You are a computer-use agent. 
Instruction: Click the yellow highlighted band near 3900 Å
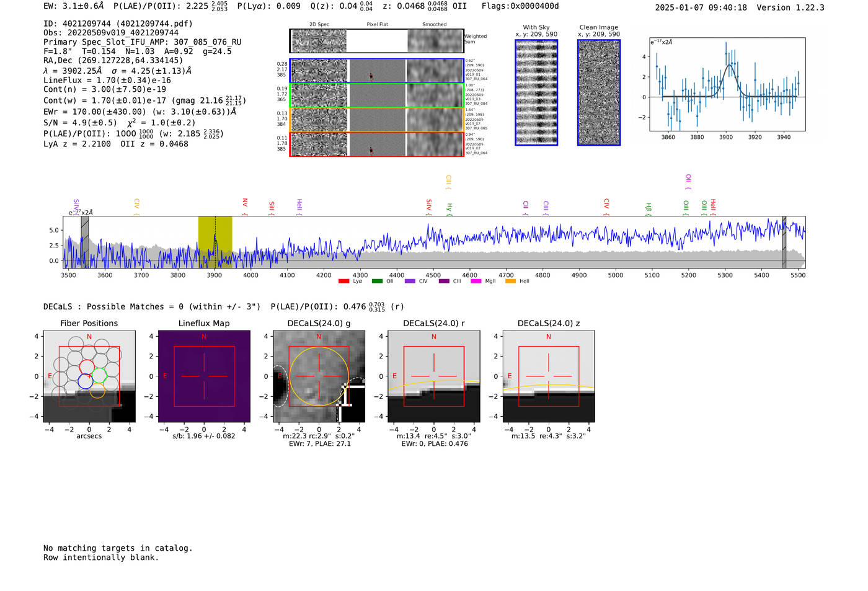(x=215, y=242)
